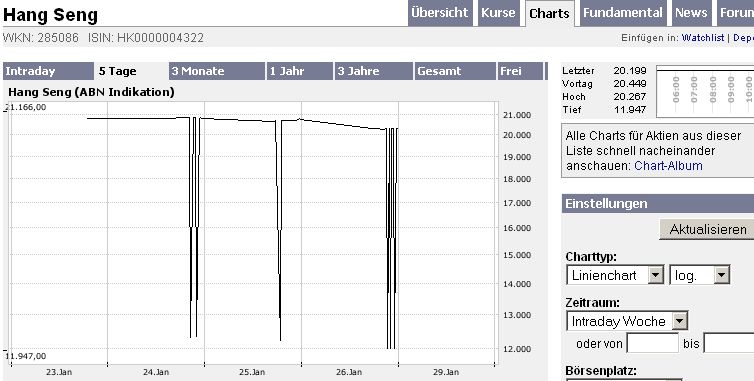Viewport: 754px width, 381px height.
Task: Click the chart title Hang Seng (ABN Indikation)
Action: [91, 92]
